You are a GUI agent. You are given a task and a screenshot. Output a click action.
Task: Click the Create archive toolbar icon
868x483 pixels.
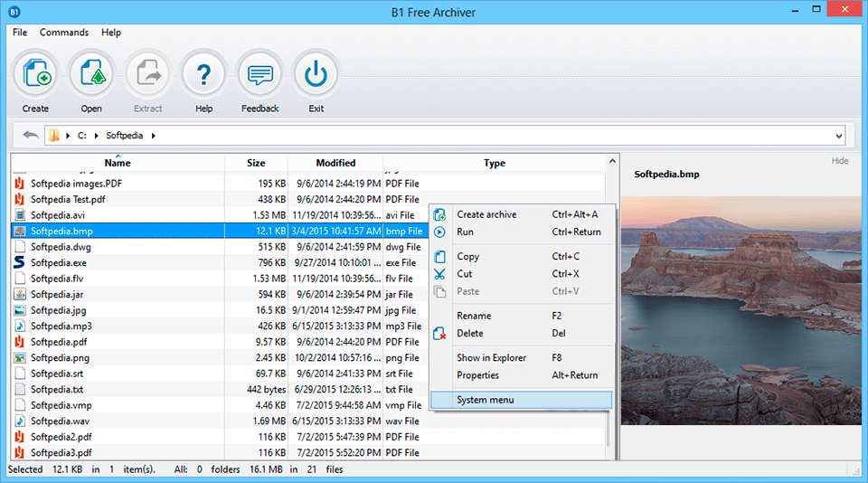36,73
